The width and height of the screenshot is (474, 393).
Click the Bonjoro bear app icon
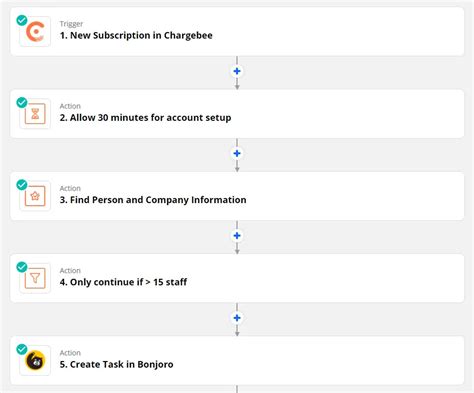(35, 360)
